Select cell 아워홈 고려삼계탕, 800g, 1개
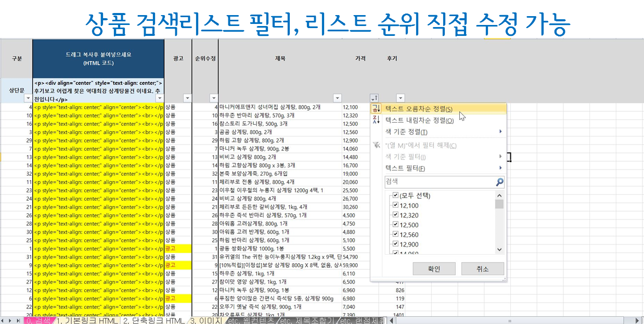Viewport: 644px width, 324px height. (280, 224)
